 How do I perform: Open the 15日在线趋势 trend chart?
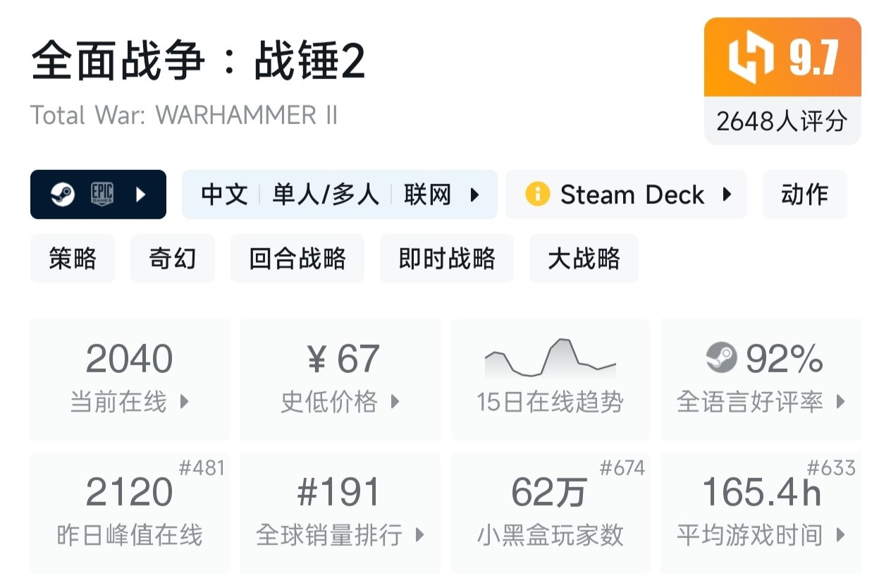pos(550,379)
